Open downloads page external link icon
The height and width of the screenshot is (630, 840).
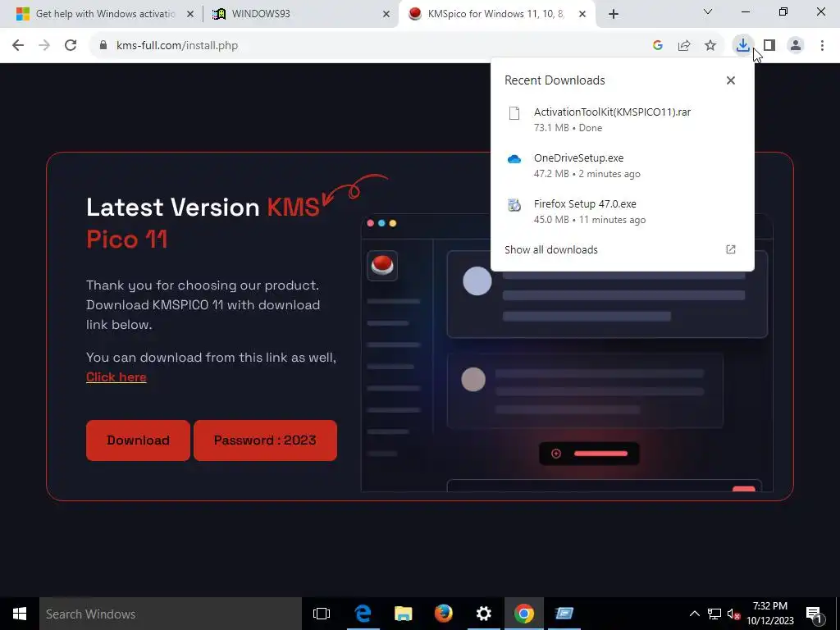[731, 249]
